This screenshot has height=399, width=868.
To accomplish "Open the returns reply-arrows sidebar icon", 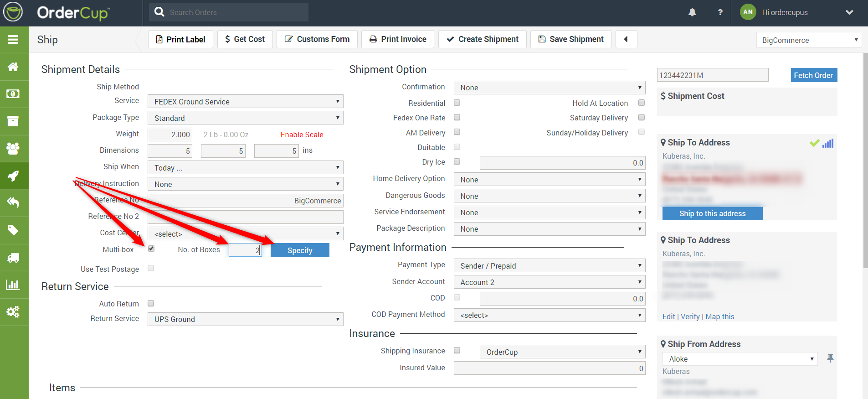I will click(x=13, y=202).
